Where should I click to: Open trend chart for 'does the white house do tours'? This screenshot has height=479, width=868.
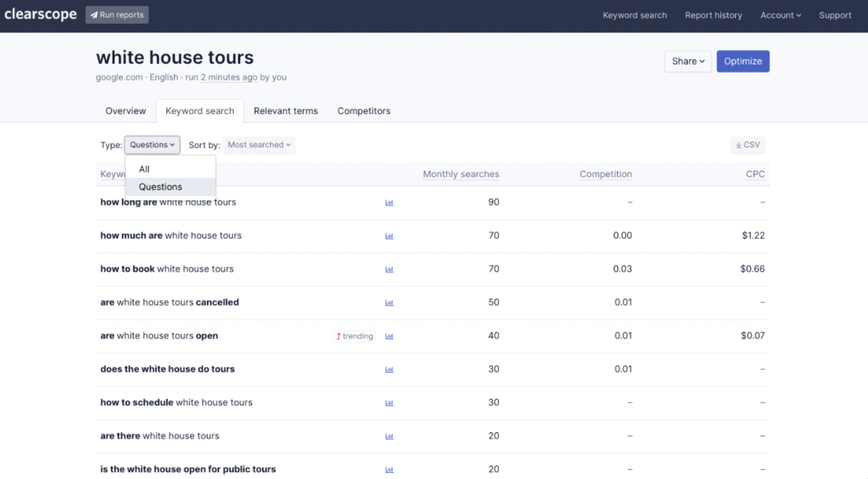pos(389,369)
